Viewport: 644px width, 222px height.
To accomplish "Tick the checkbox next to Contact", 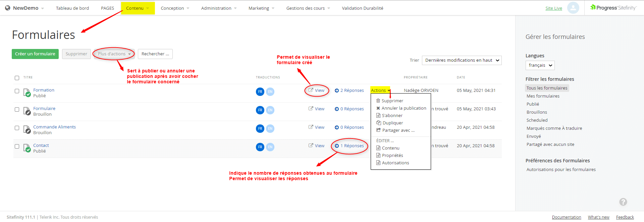I will pos(17,146).
